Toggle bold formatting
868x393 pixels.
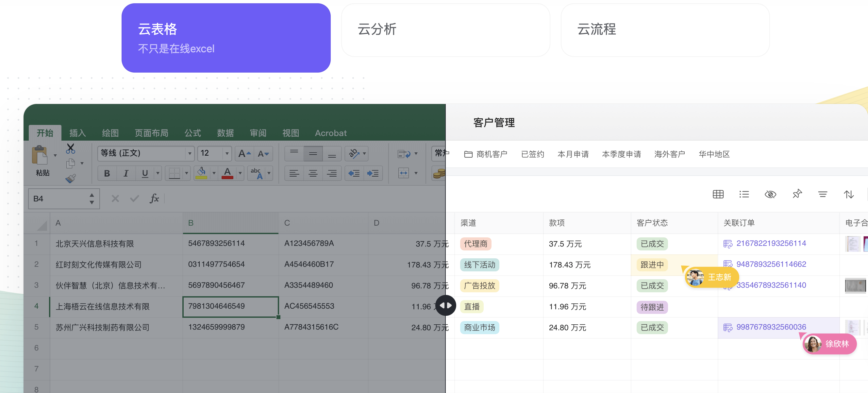(x=107, y=173)
